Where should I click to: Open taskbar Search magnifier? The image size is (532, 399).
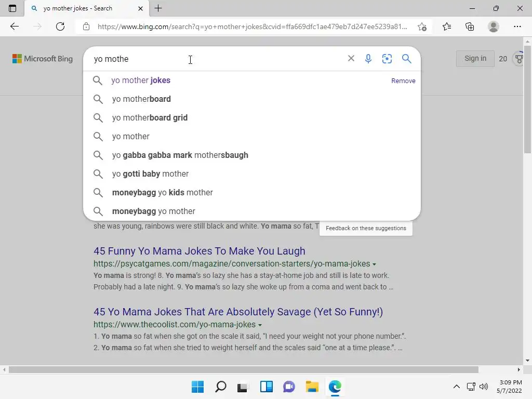pyautogui.click(x=220, y=387)
